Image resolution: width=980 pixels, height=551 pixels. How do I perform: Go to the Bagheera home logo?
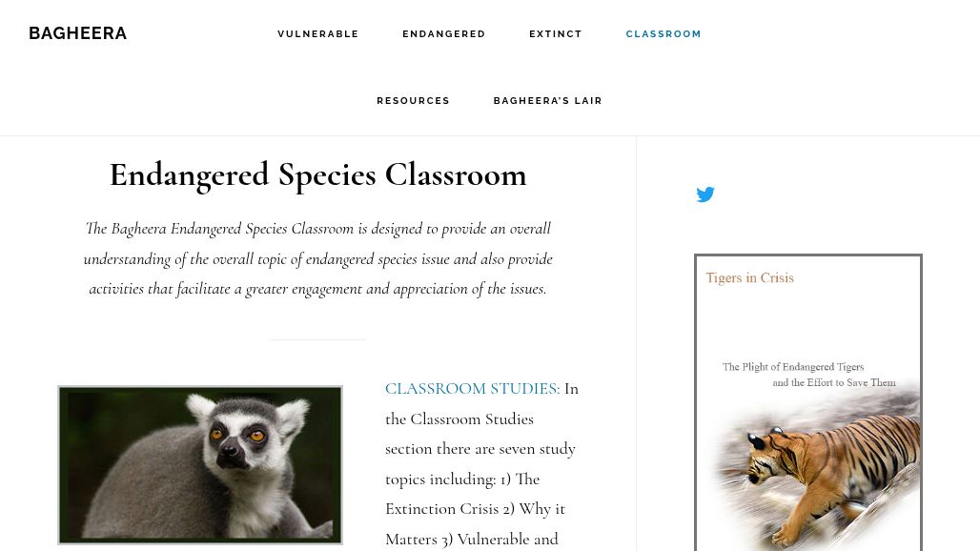click(x=77, y=33)
